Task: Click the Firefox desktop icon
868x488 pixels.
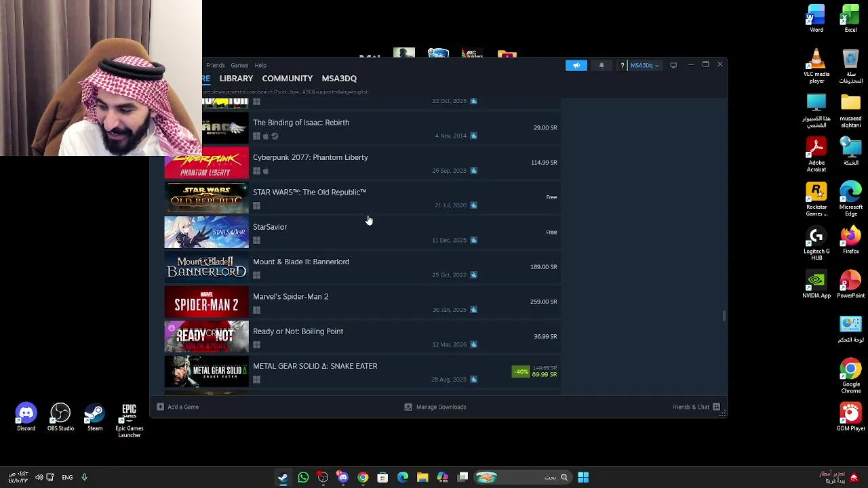Action: pyautogui.click(x=850, y=241)
